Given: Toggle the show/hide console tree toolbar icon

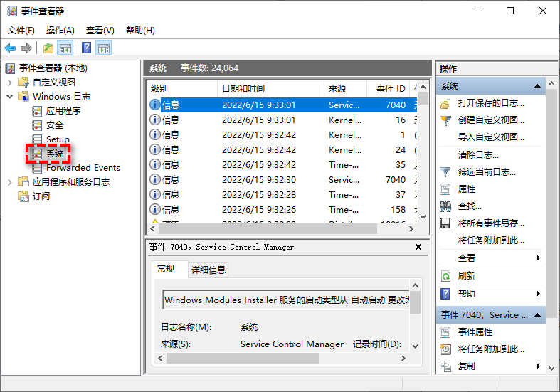Looking at the screenshot, I should [x=65, y=48].
